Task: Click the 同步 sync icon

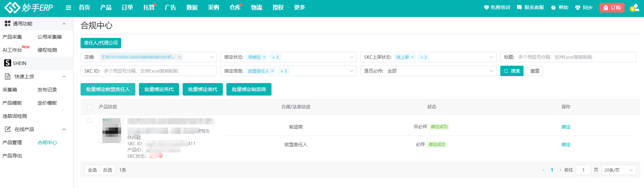Action: click(578, 8)
